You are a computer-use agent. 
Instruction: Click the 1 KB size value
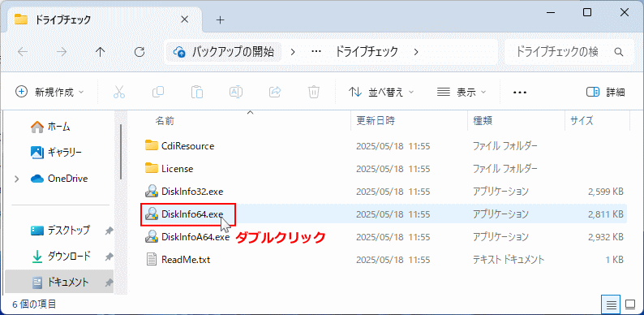click(614, 260)
